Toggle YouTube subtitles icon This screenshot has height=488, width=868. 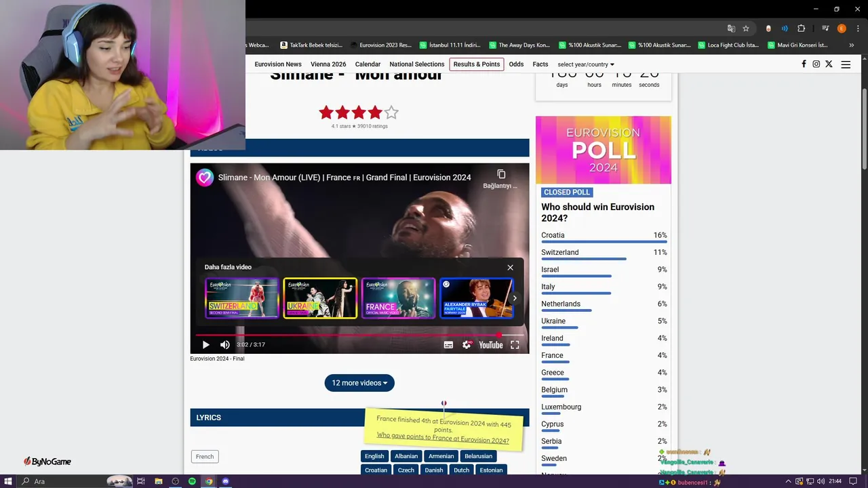[448, 345]
